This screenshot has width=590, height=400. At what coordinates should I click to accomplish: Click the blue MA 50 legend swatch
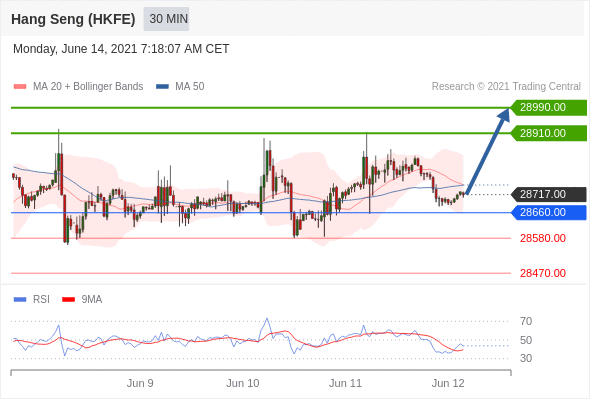tap(162, 87)
